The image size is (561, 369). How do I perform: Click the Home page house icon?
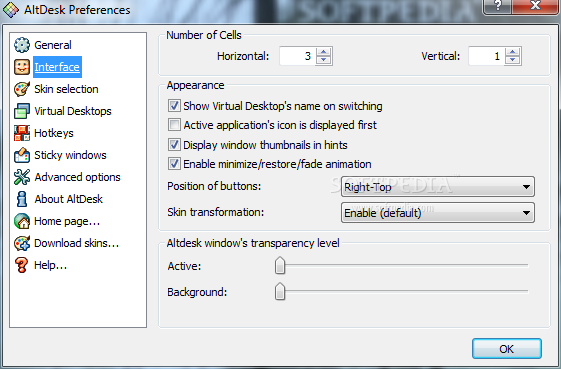tap(22, 221)
